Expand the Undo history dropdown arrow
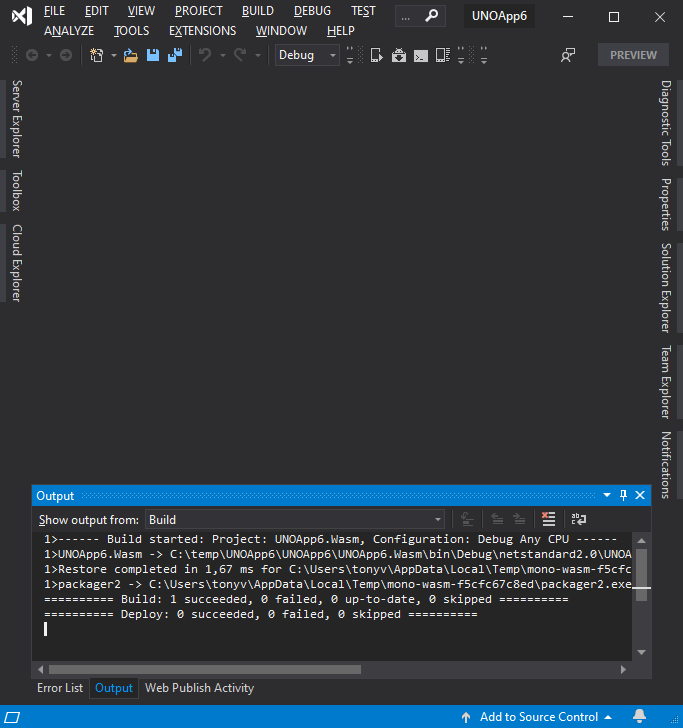Image resolution: width=683 pixels, height=728 pixels. 223,56
